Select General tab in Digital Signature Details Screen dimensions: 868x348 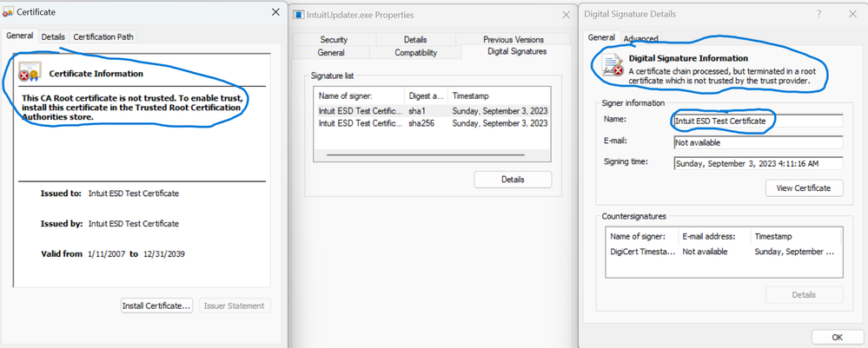pyautogui.click(x=601, y=37)
